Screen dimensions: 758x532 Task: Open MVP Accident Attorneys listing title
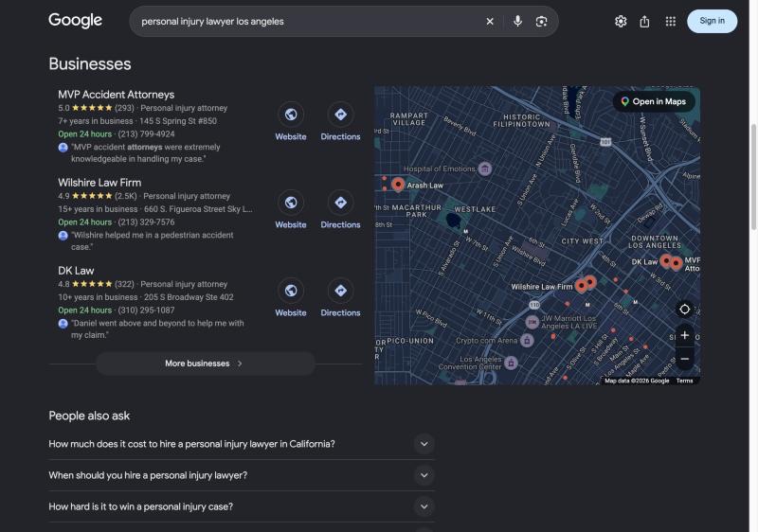click(x=116, y=95)
